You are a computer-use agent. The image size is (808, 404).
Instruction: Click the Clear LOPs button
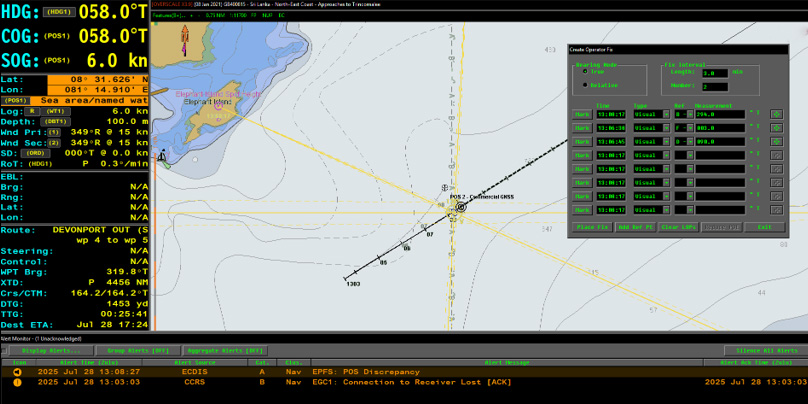click(x=675, y=227)
